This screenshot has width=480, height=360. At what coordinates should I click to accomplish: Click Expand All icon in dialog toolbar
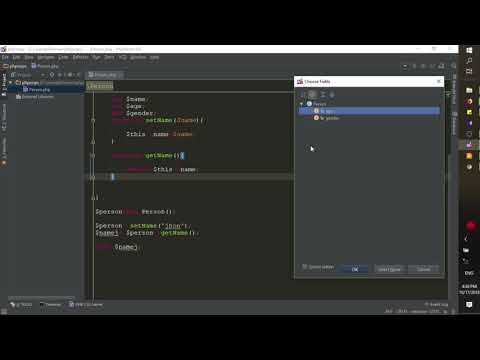[322, 95]
